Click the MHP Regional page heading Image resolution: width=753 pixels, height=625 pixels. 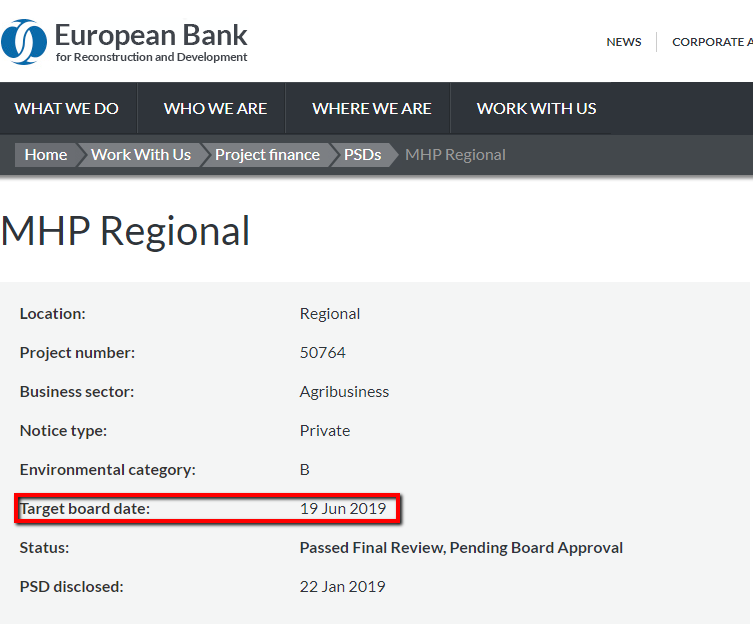(125, 232)
